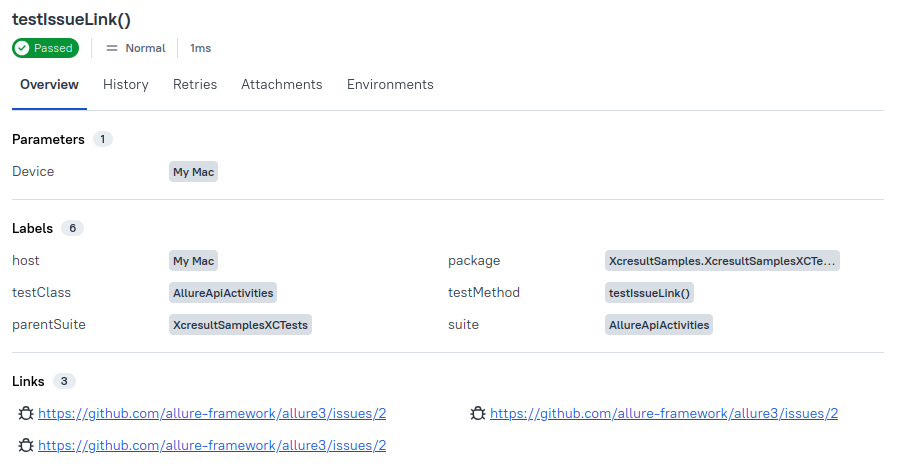Image resolution: width=897 pixels, height=466 pixels.
Task: Click the green Passed status checkmark icon
Action: click(23, 48)
